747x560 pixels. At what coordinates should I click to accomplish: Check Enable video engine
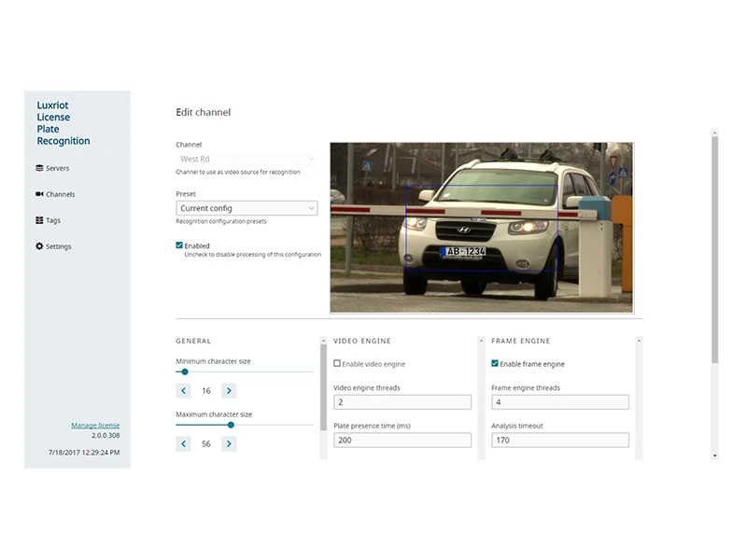point(337,363)
